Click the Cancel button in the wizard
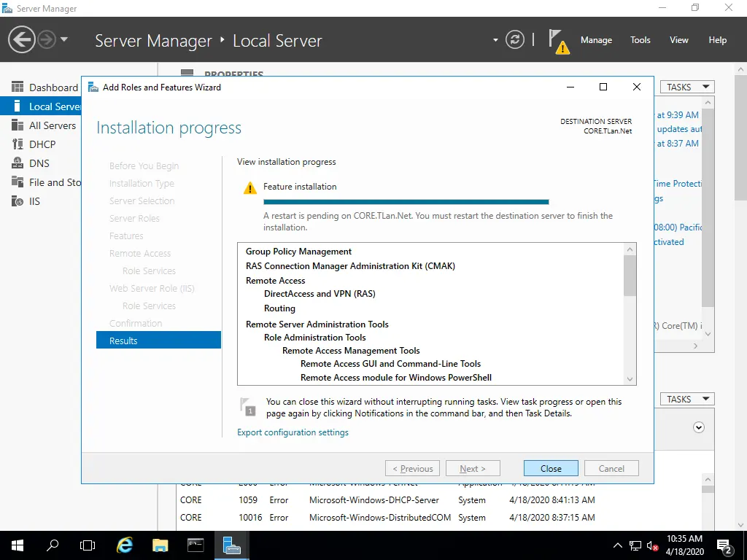747x560 pixels. point(611,469)
